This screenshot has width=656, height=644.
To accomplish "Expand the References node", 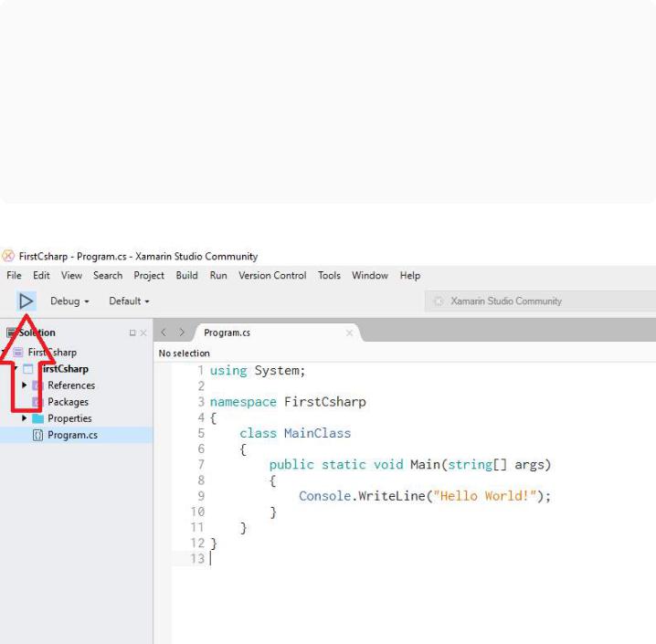I will pyautogui.click(x=25, y=385).
